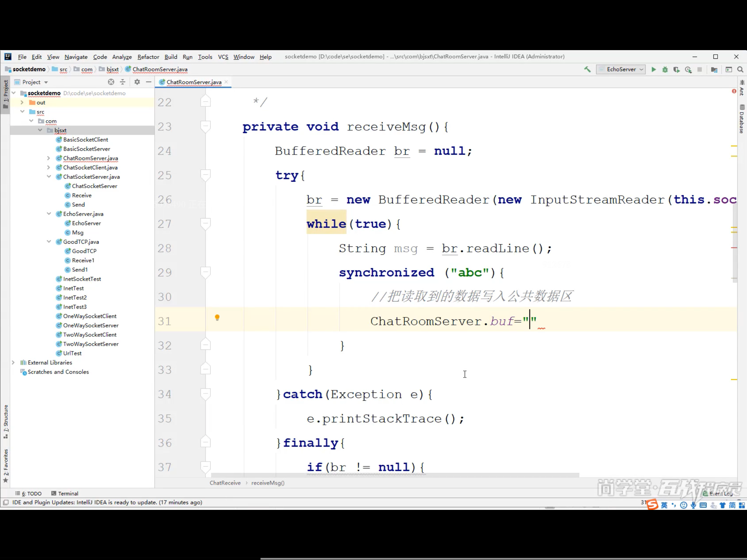Click the editor horizontal scrollbar
The image size is (747, 560).
coord(395,475)
